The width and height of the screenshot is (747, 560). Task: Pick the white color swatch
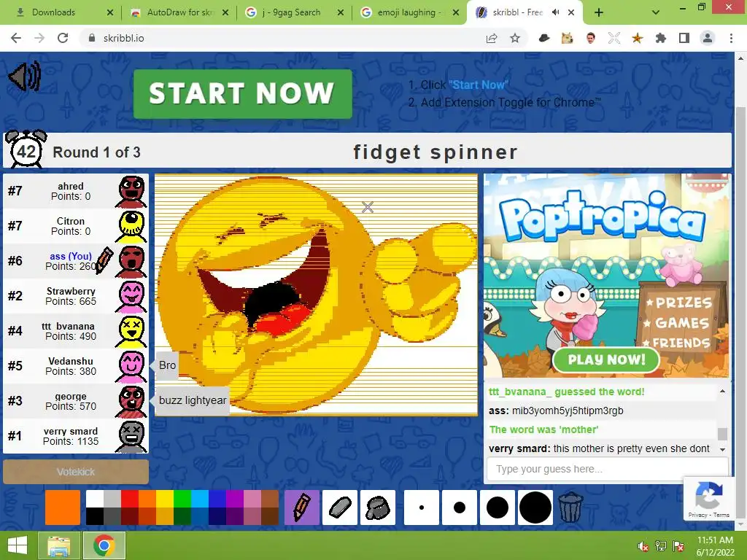[95, 499]
